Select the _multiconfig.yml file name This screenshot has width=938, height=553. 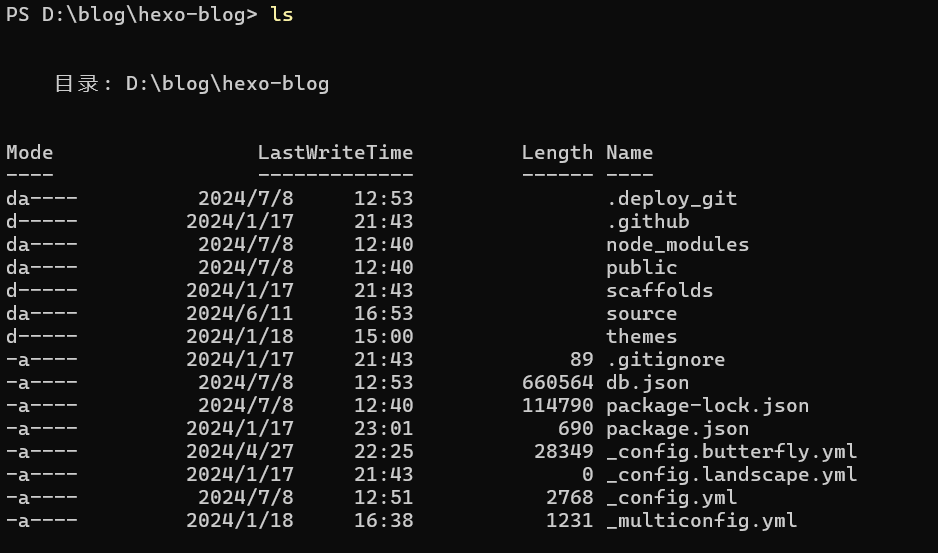[701, 520]
